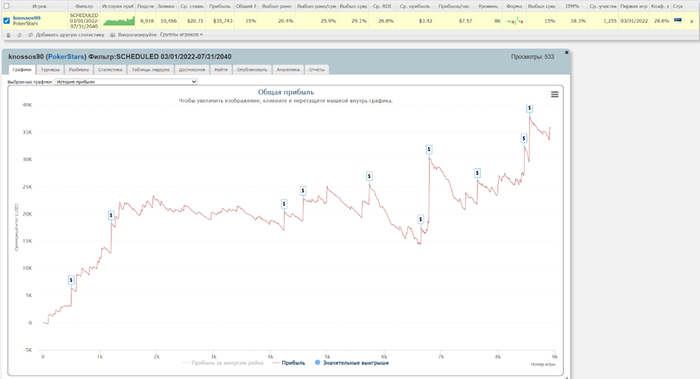Toggle Значительные выигрыши legend entry

click(352, 363)
